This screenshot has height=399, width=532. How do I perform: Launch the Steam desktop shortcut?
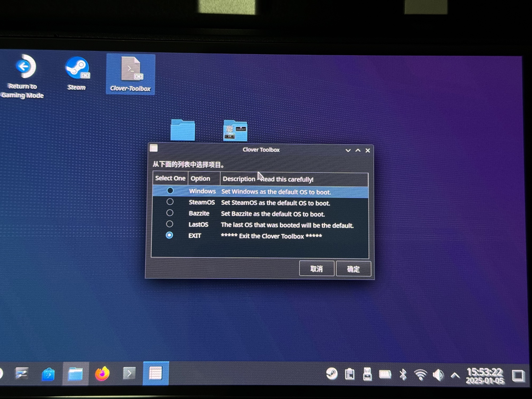(77, 74)
